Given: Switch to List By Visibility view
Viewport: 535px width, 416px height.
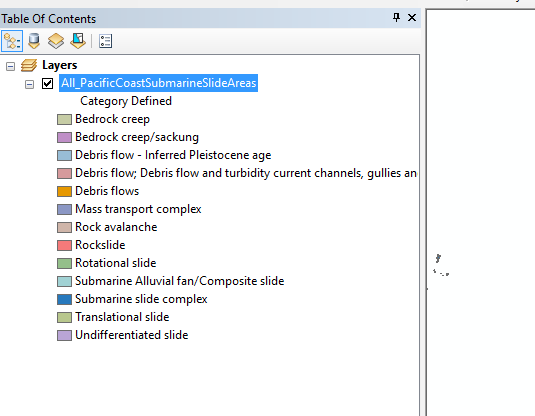Looking at the screenshot, I should [x=56, y=41].
